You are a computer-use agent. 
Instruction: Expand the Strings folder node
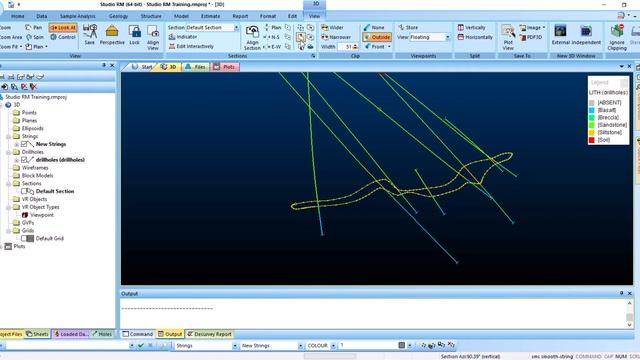click(8, 136)
